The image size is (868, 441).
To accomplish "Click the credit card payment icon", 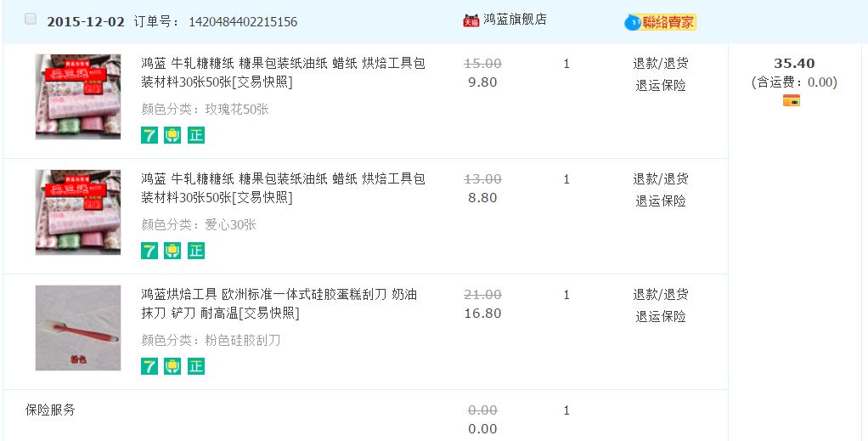I will click(792, 100).
